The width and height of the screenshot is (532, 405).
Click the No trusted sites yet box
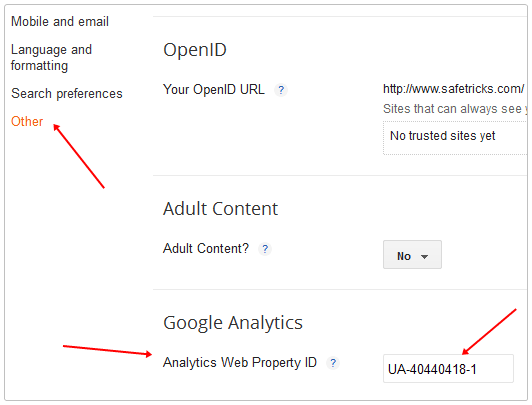[x=455, y=138]
